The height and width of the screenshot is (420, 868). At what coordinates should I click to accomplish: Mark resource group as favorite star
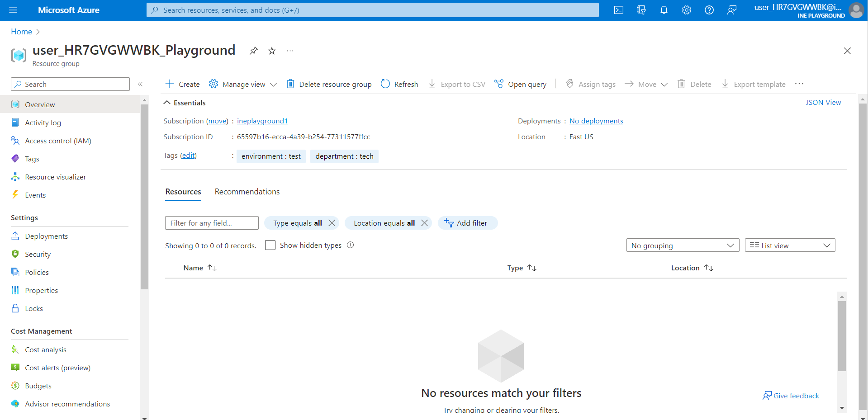272,51
